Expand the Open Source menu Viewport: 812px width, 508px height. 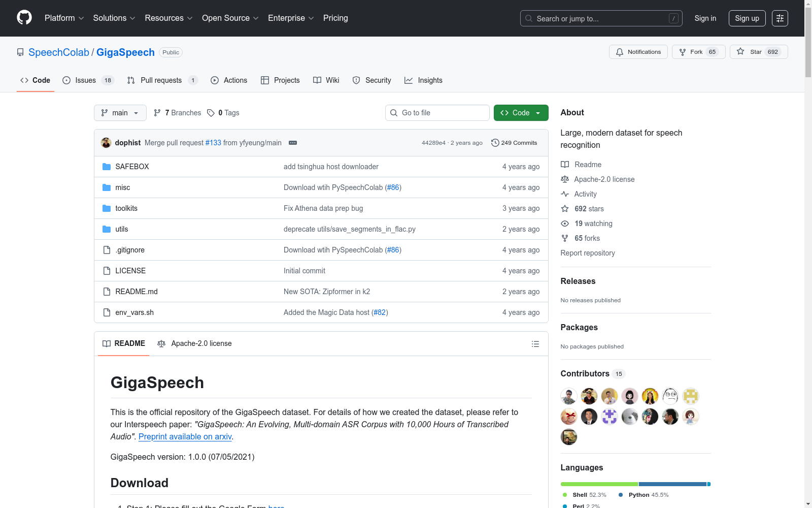pyautogui.click(x=230, y=18)
